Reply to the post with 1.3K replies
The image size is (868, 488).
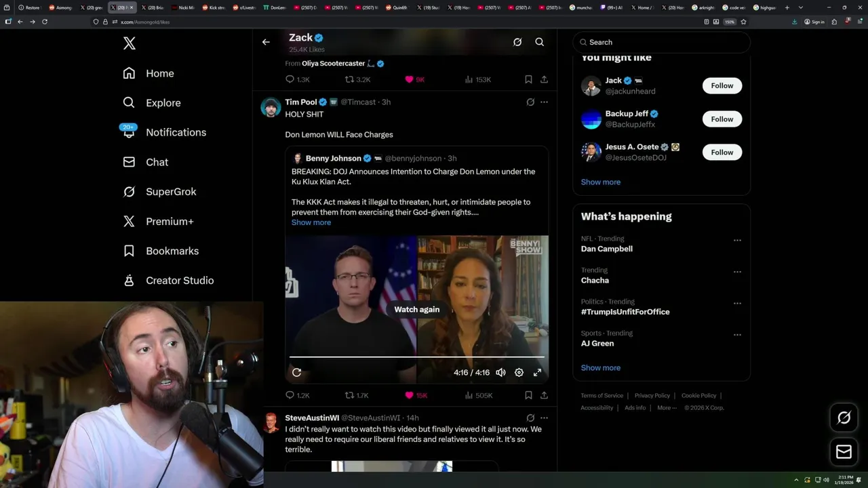tap(297, 79)
